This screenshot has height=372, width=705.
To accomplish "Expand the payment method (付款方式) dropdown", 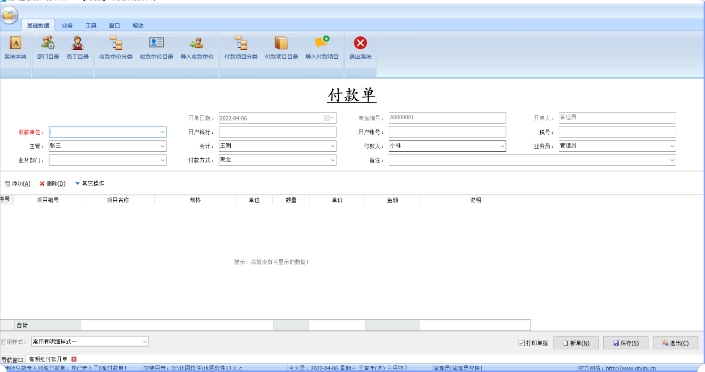I will [332, 160].
